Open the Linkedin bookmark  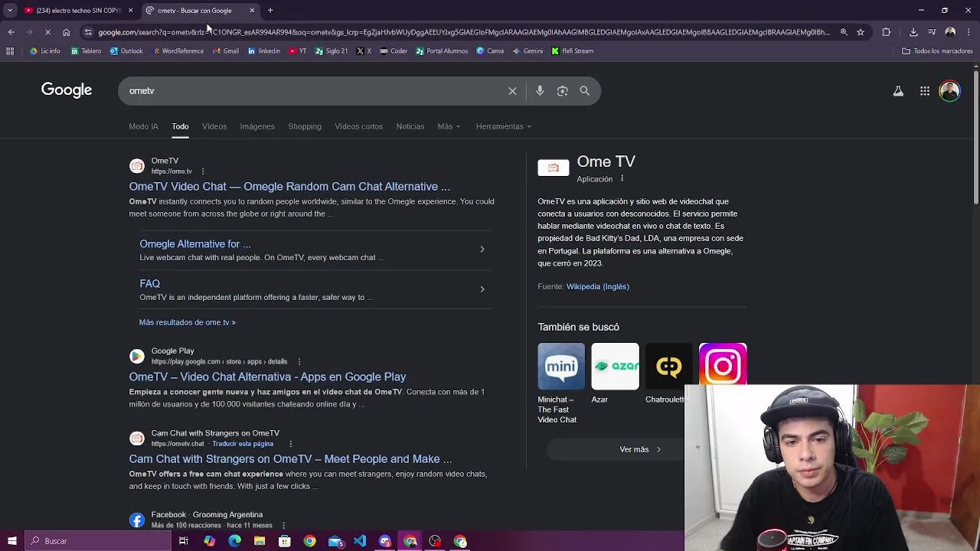pyautogui.click(x=264, y=51)
